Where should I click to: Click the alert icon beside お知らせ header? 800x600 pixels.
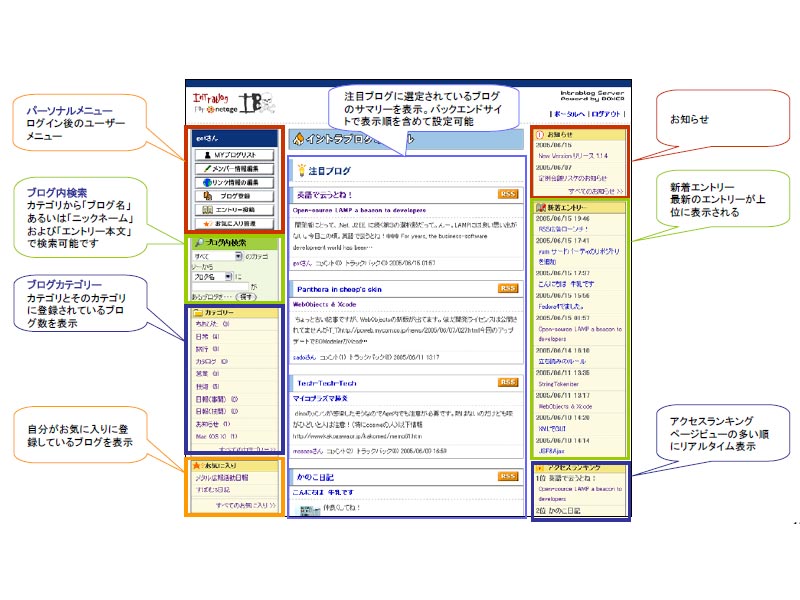point(539,135)
